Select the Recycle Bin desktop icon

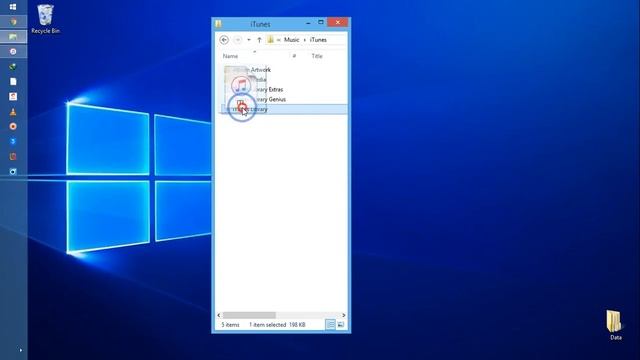(x=45, y=19)
